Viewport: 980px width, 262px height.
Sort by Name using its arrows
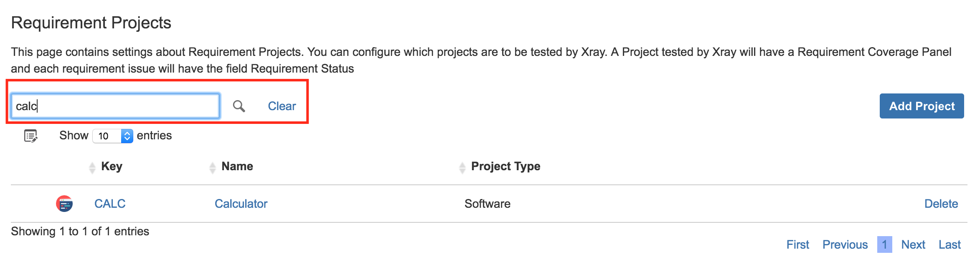[x=213, y=168]
